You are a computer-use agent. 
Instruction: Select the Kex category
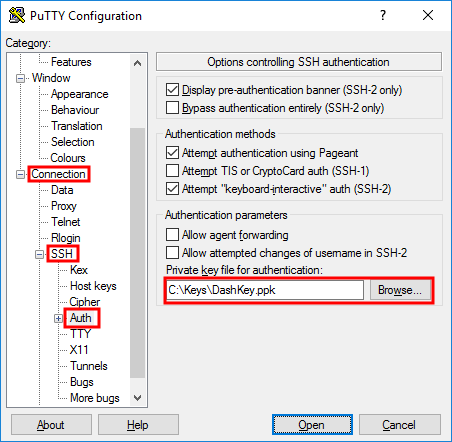[79, 270]
